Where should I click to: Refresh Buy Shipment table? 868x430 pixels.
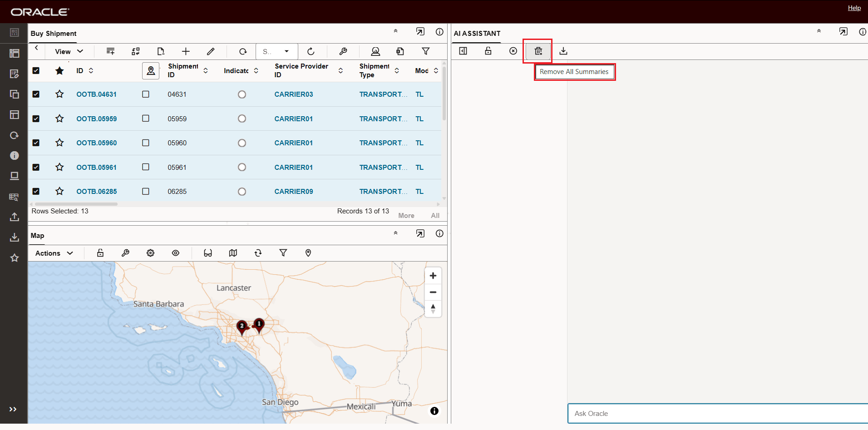(x=311, y=51)
